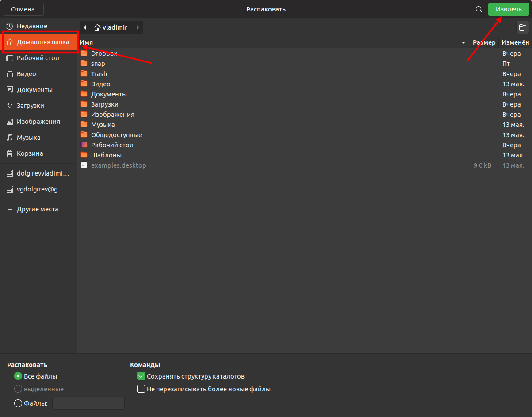This screenshot has width=532, height=417.
Task: Click the desktop icon beside sidebar Рабочий стол
Action: coord(10,58)
